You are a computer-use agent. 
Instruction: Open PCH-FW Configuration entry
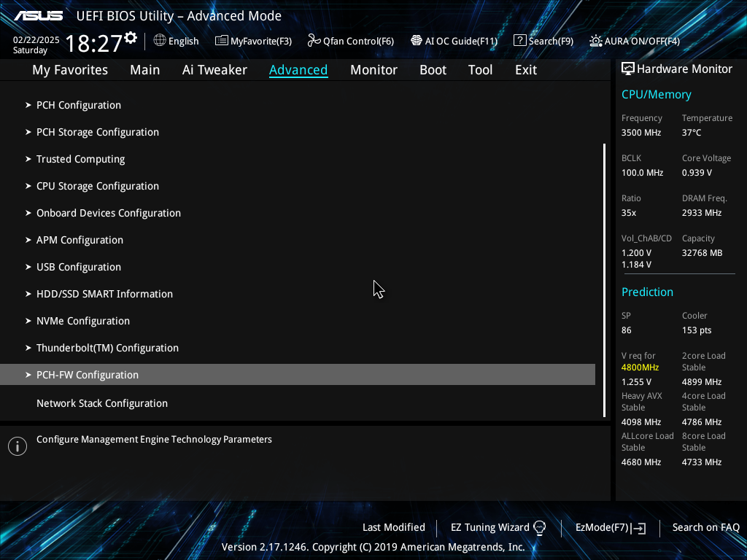tap(298, 375)
